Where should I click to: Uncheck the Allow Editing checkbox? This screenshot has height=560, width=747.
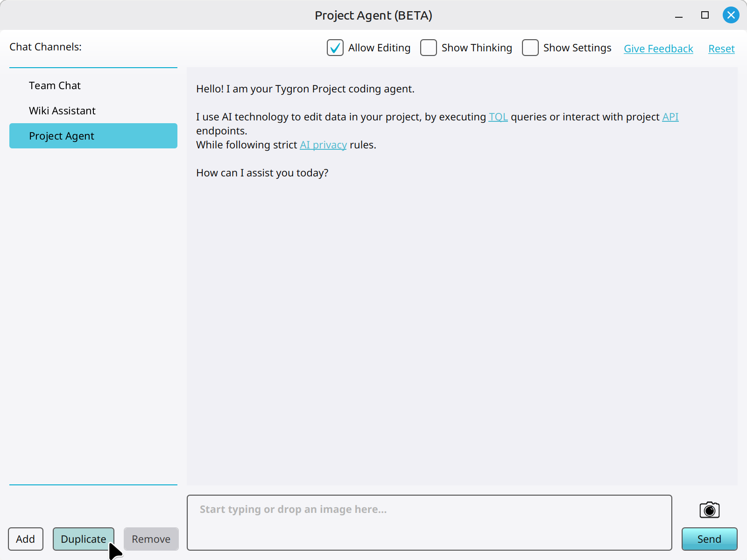coord(335,48)
